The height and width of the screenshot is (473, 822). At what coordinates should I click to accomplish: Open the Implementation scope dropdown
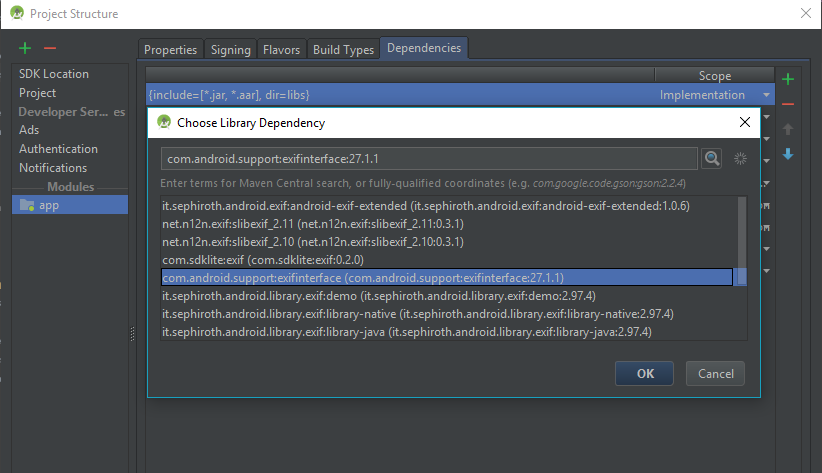tap(766, 96)
